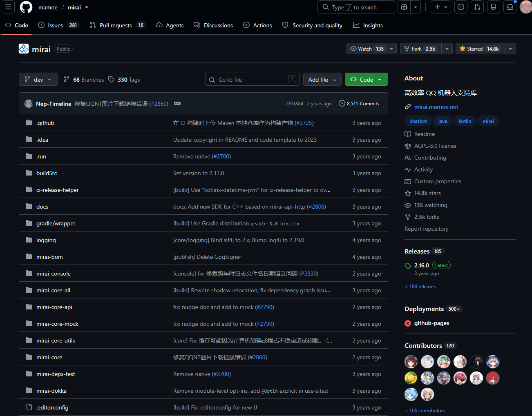Image resolution: width=532 pixels, height=416 pixels.
Task: Open the pull requests header icon
Action: point(477,7)
